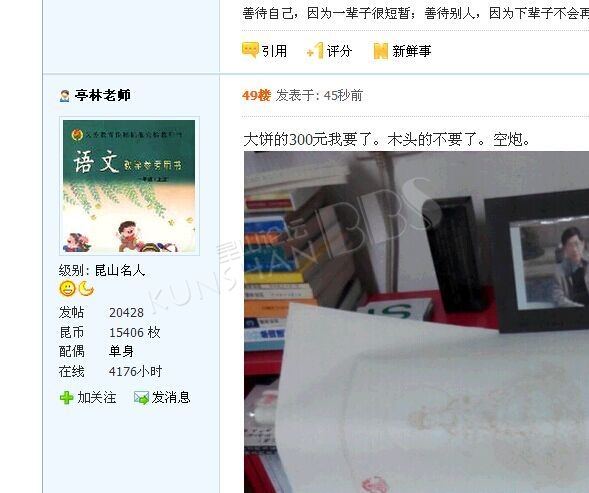Click the 加关注 follow link

97,398
